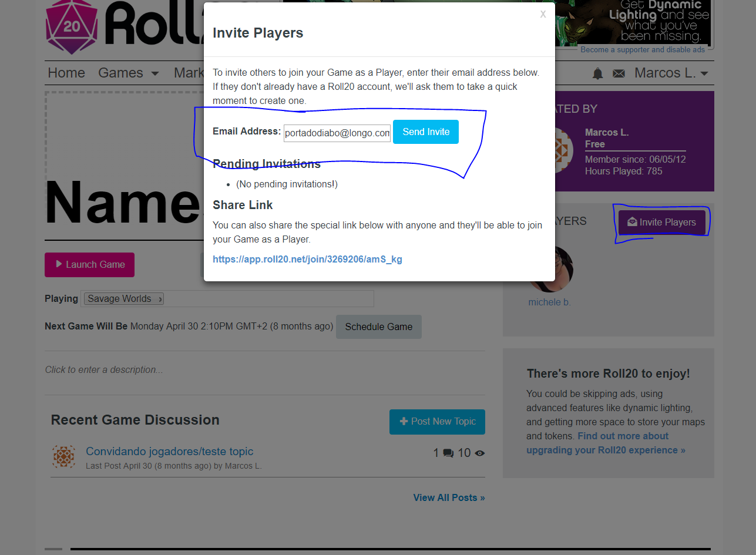Viewport: 756px width, 555px height.
Task: Follow the View All Posts link
Action: coord(449,497)
